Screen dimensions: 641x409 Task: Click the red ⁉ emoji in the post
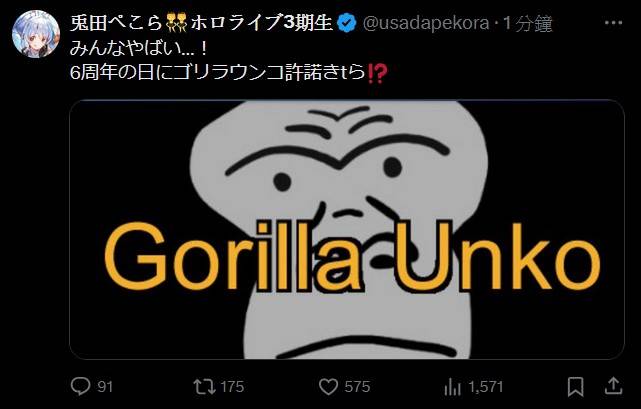[377, 74]
